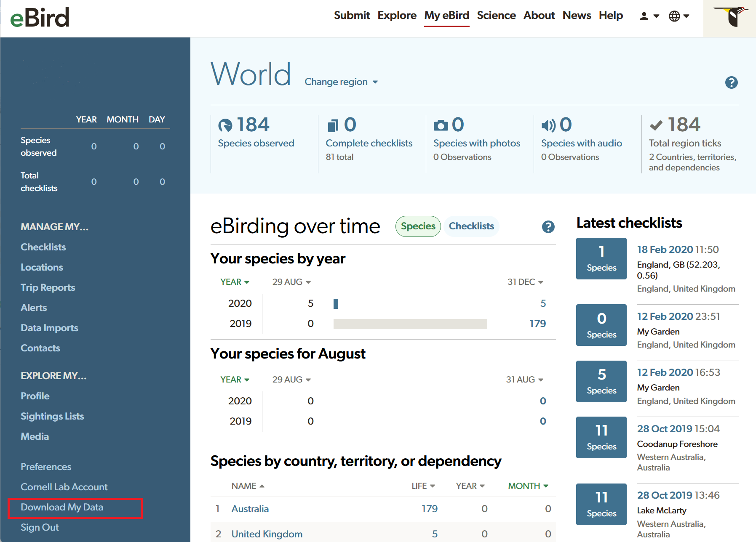The height and width of the screenshot is (542, 756).
Task: Open United Kingdom in the country table
Action: coord(267,534)
